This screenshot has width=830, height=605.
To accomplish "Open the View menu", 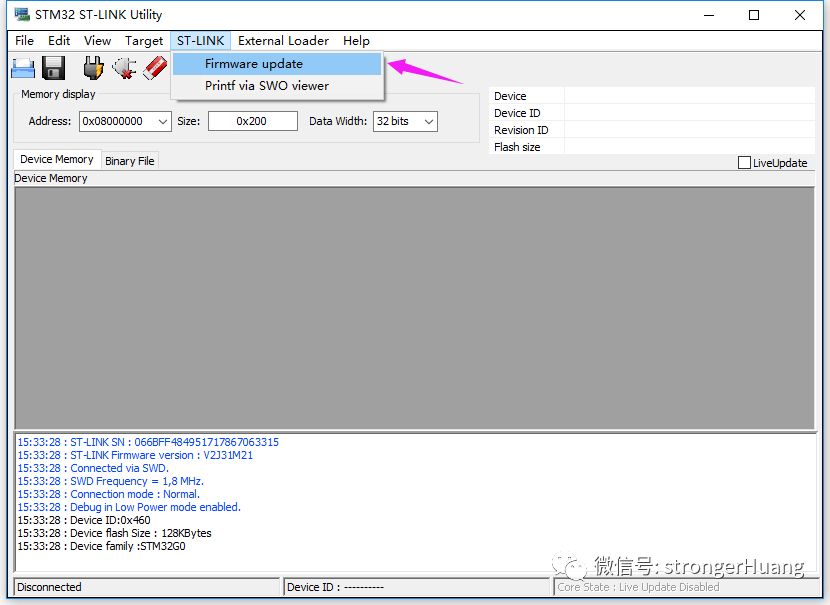I will click(x=97, y=41).
